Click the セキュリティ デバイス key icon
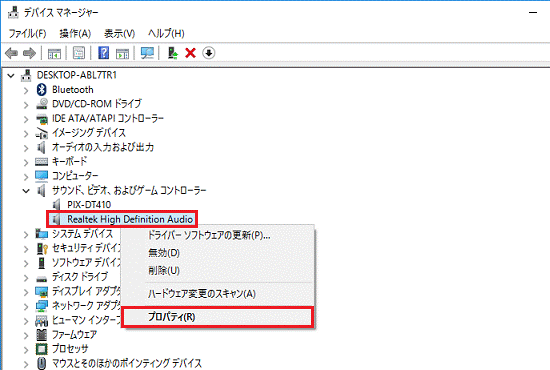 pyautogui.click(x=42, y=248)
